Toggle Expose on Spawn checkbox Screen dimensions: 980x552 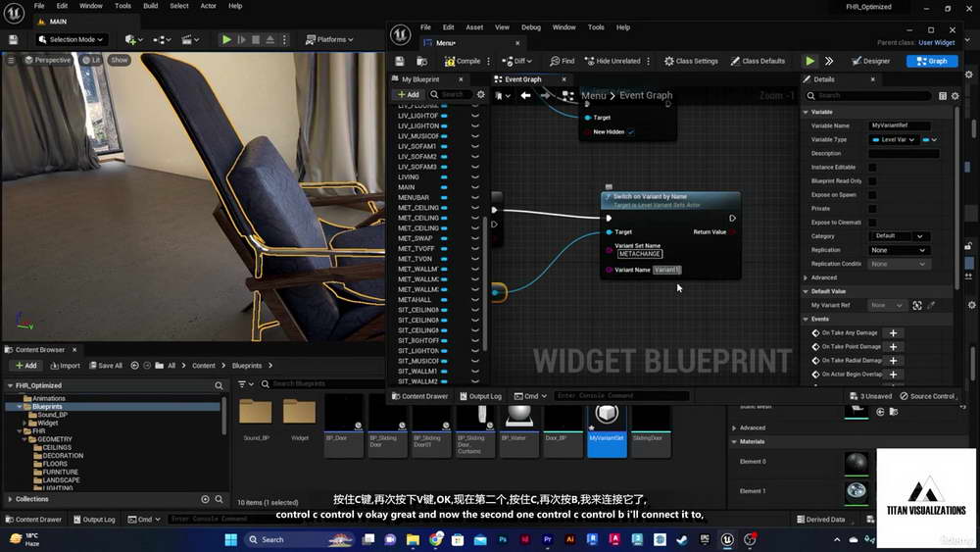point(872,194)
